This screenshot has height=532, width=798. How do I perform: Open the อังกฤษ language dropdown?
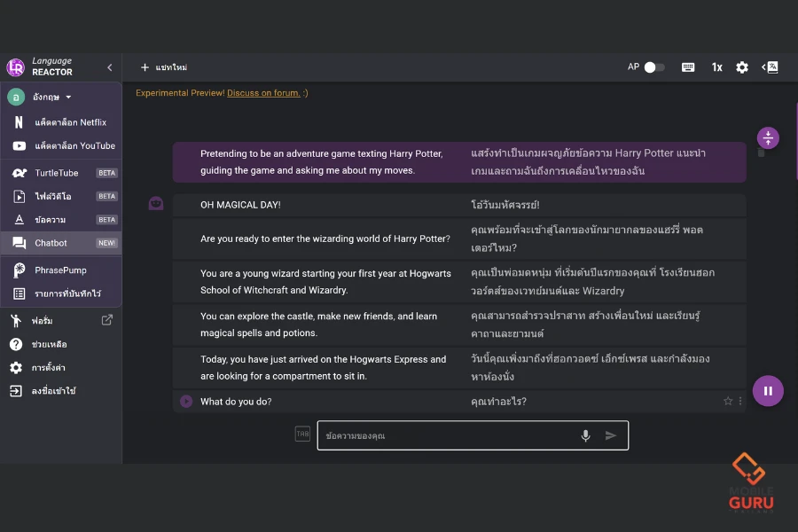coord(51,98)
